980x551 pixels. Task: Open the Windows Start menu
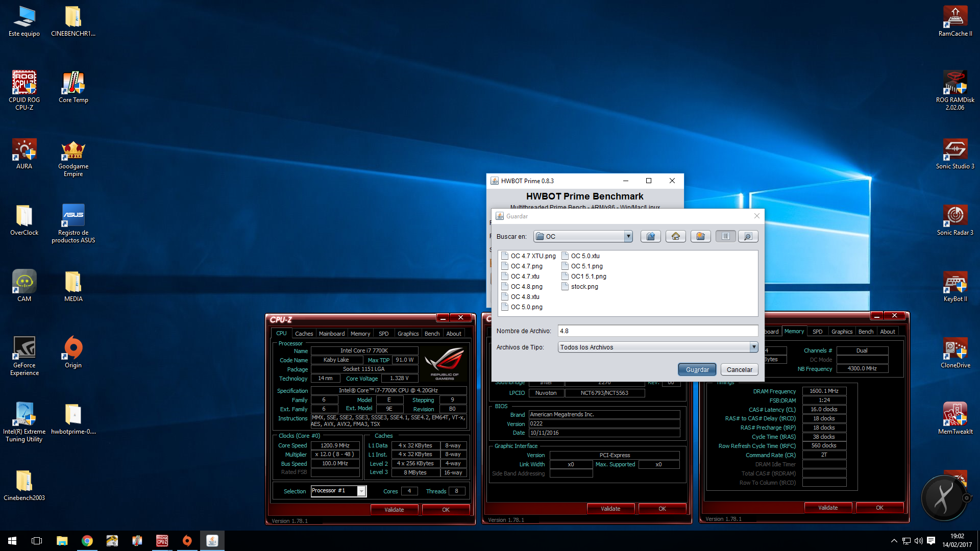pos(12,541)
